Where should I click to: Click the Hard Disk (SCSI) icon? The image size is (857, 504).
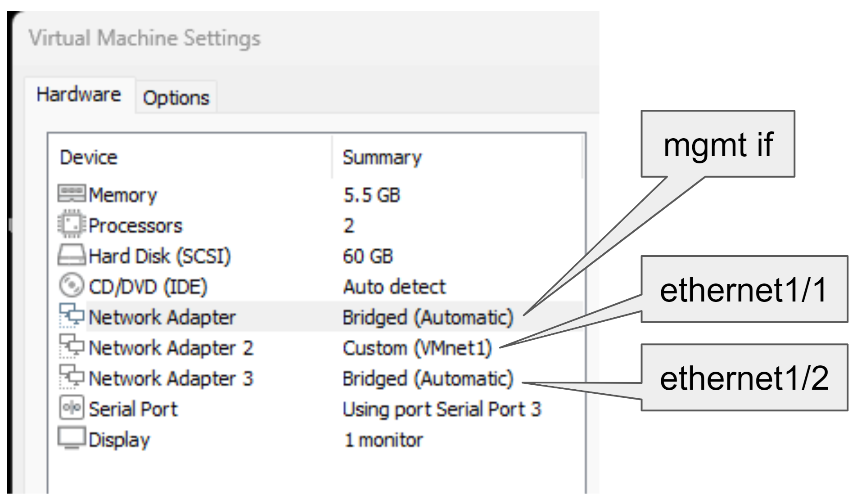[71, 255]
